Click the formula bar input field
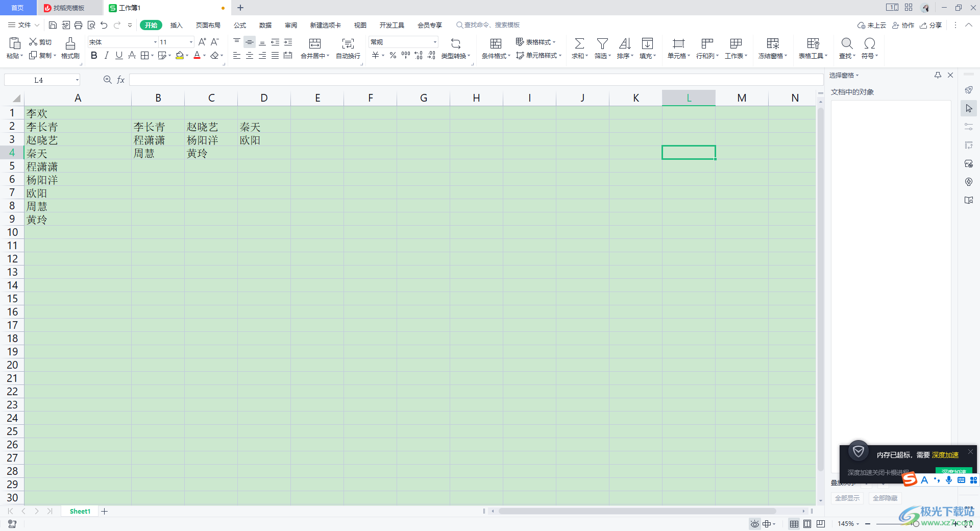Image resolution: width=980 pixels, height=531 pixels. pyautogui.click(x=476, y=80)
